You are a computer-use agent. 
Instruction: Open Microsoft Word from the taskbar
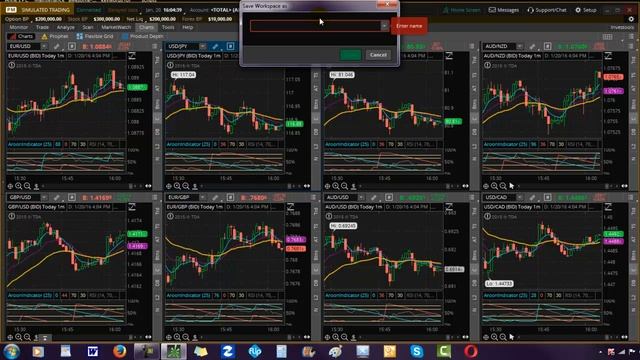(x=93, y=351)
